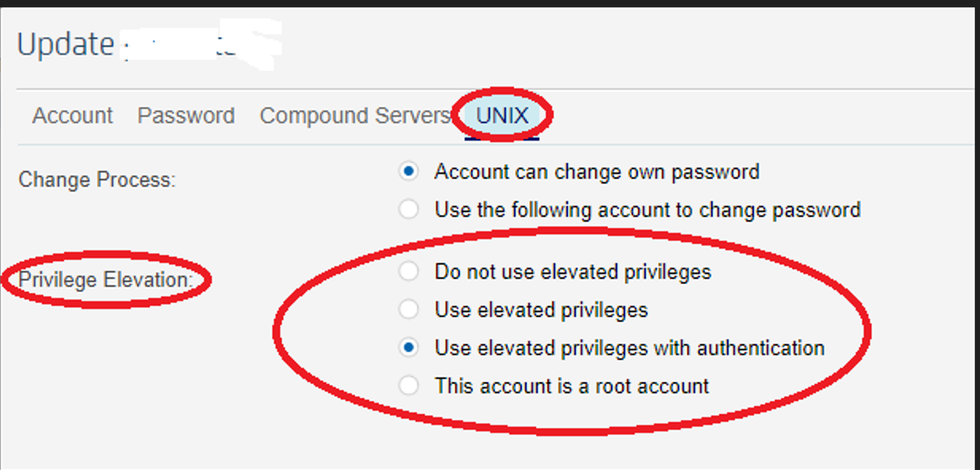Pick 'Use elevated privileges with authentication' radio button
980x470 pixels.
(408, 348)
